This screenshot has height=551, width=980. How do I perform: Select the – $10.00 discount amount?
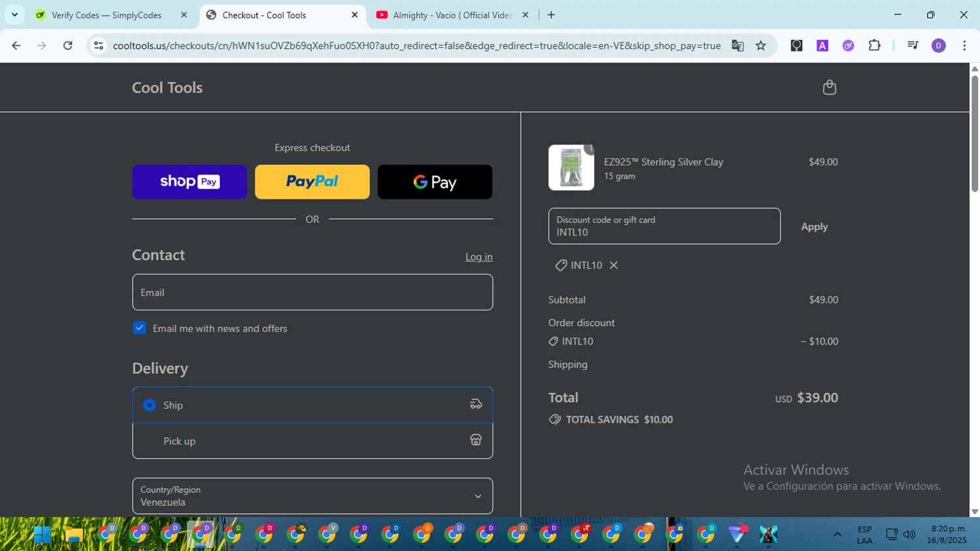click(819, 341)
